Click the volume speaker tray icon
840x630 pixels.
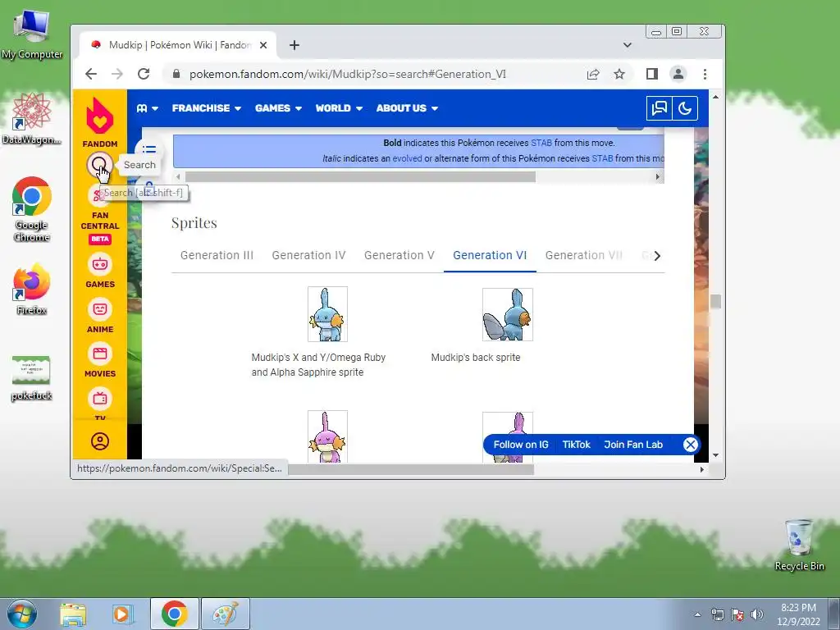point(757,614)
